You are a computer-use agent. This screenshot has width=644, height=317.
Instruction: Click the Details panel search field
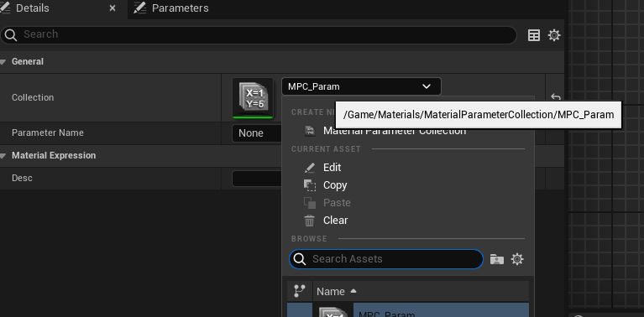[259, 35]
